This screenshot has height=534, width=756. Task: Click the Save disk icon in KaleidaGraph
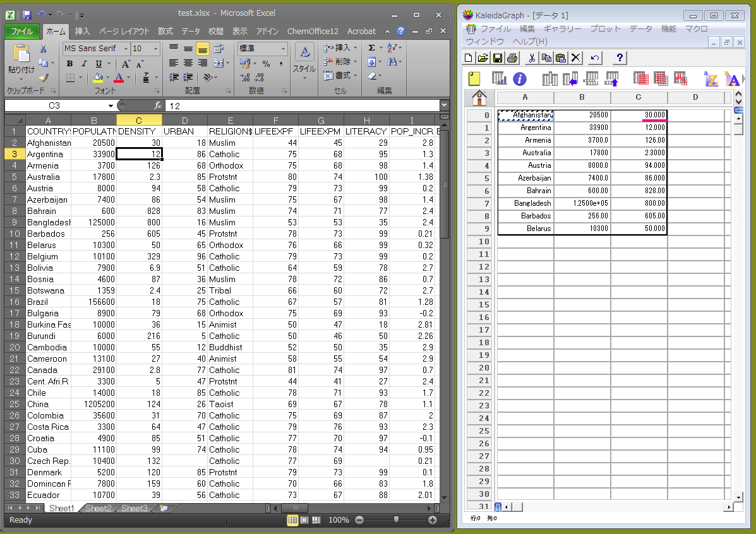498,58
